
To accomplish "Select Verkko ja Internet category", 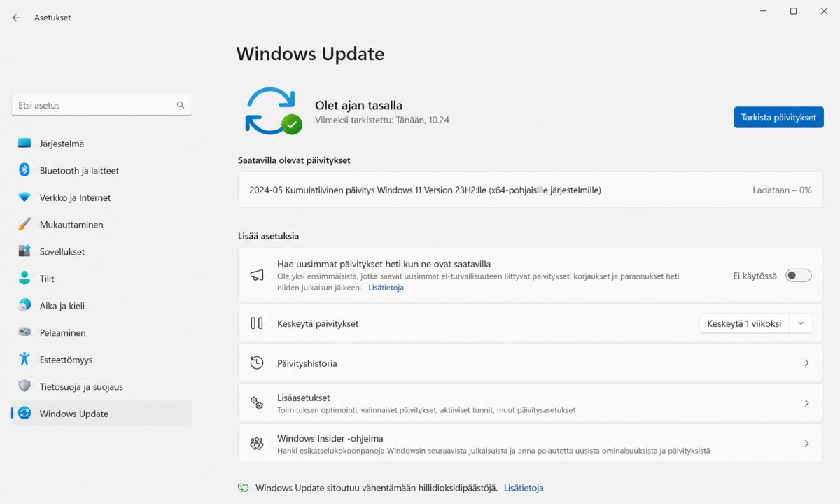I will coord(101,197).
